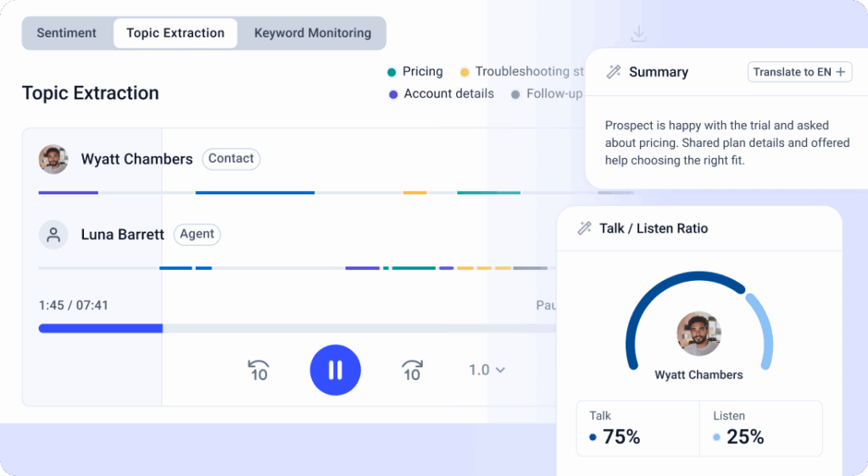Select the Topic Extraction tab

(175, 33)
